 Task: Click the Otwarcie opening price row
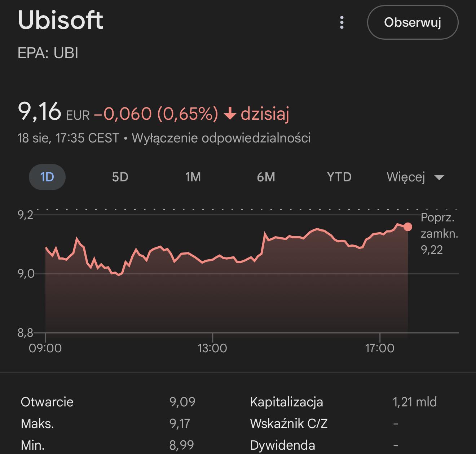[x=47, y=402]
